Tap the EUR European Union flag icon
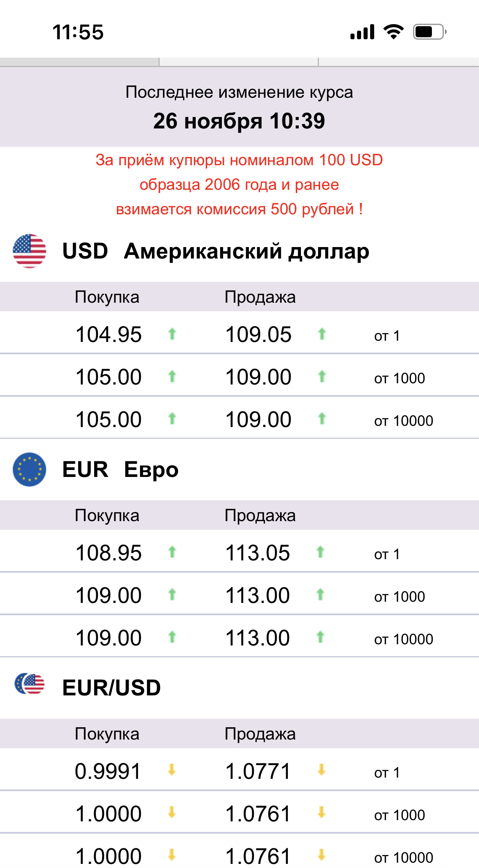Viewport: 479px width, 868px height. point(29,469)
